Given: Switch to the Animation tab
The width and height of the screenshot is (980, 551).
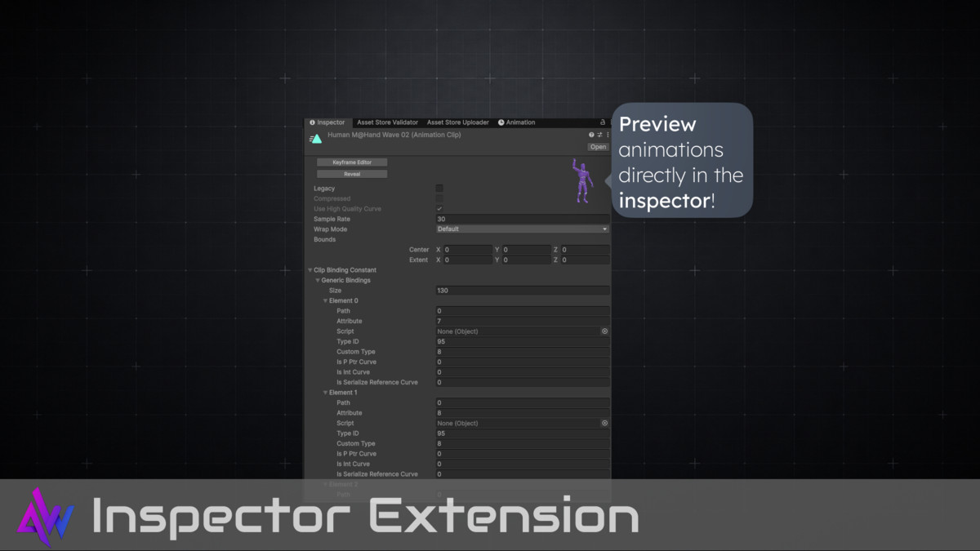Looking at the screenshot, I should coord(517,122).
